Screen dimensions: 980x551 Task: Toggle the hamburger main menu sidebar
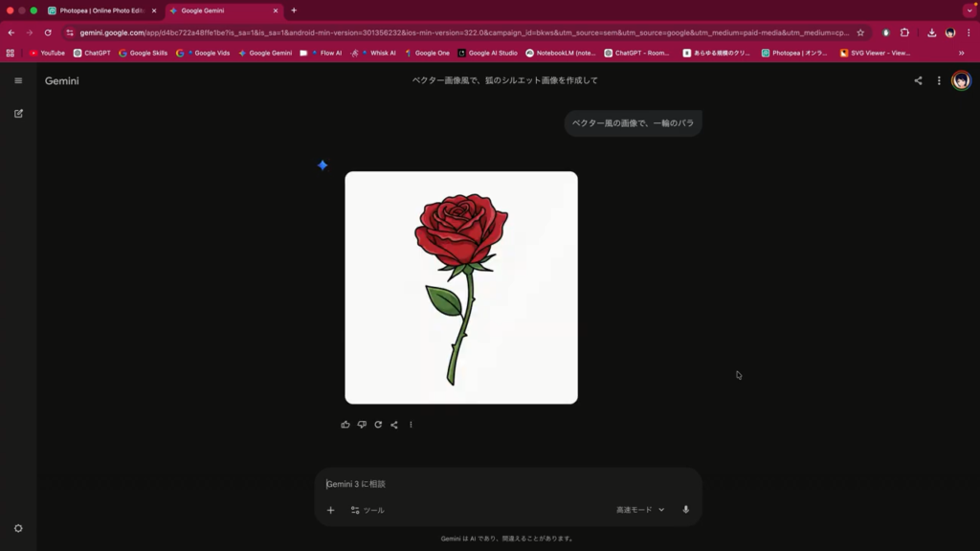point(18,81)
